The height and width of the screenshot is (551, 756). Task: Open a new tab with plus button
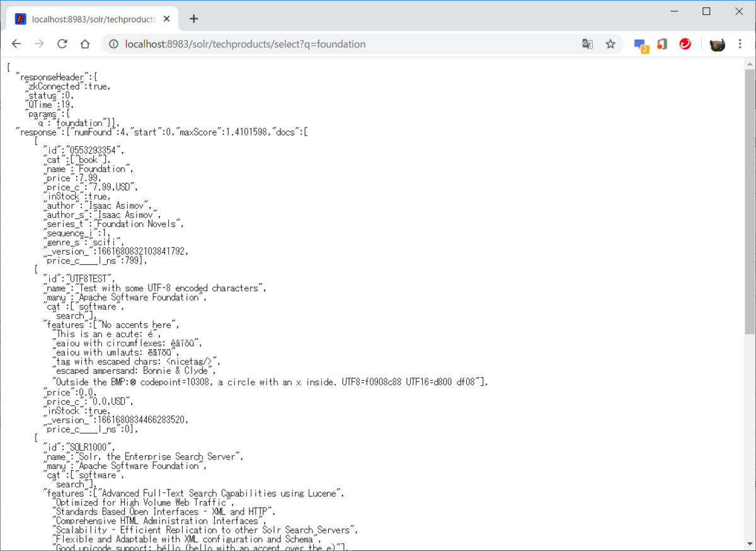(x=193, y=19)
